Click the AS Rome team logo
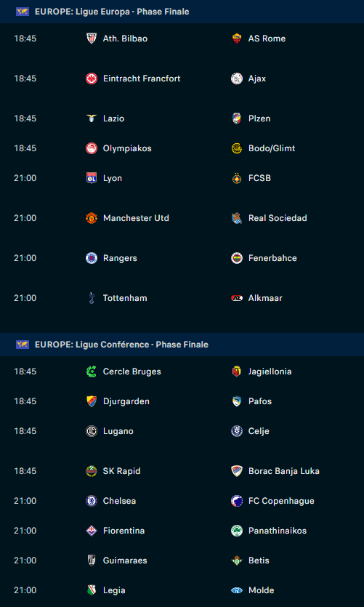The width and height of the screenshot is (364, 607). click(x=237, y=39)
